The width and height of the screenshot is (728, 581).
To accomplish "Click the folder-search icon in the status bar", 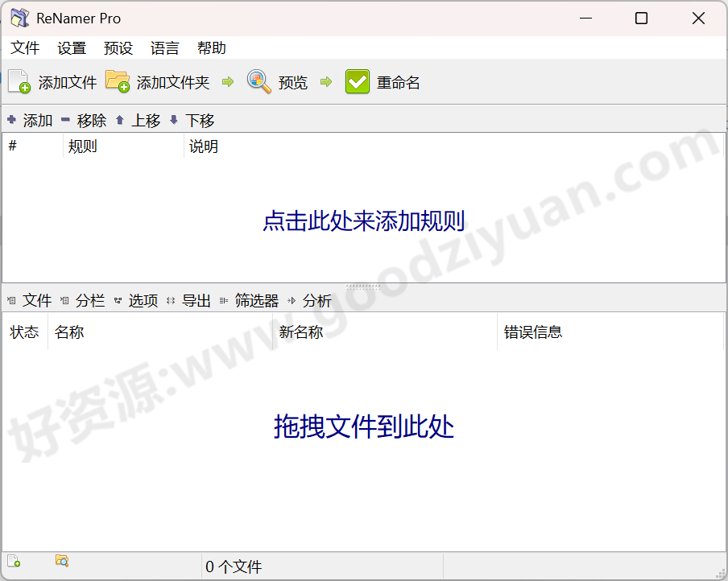I will pos(61,561).
